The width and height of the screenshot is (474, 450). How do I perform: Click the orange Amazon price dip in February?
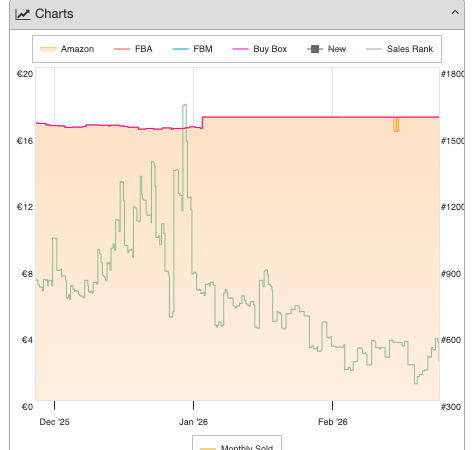(x=396, y=125)
